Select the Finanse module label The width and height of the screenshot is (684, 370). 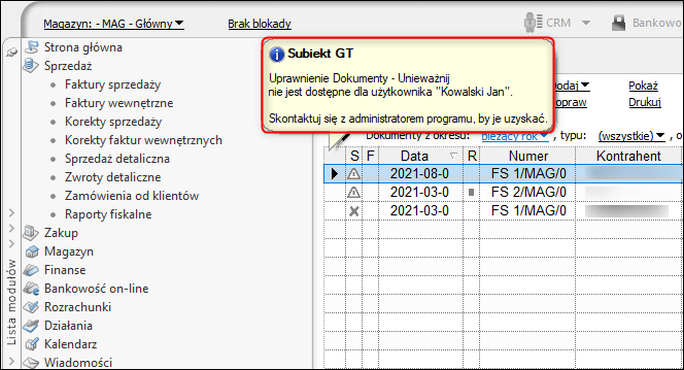(x=65, y=270)
